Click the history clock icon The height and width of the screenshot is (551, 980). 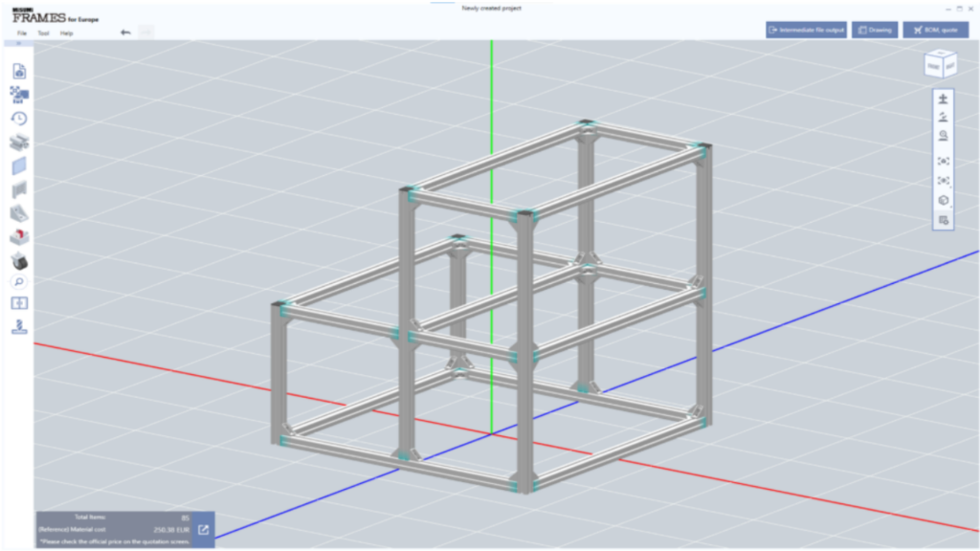[x=19, y=119]
